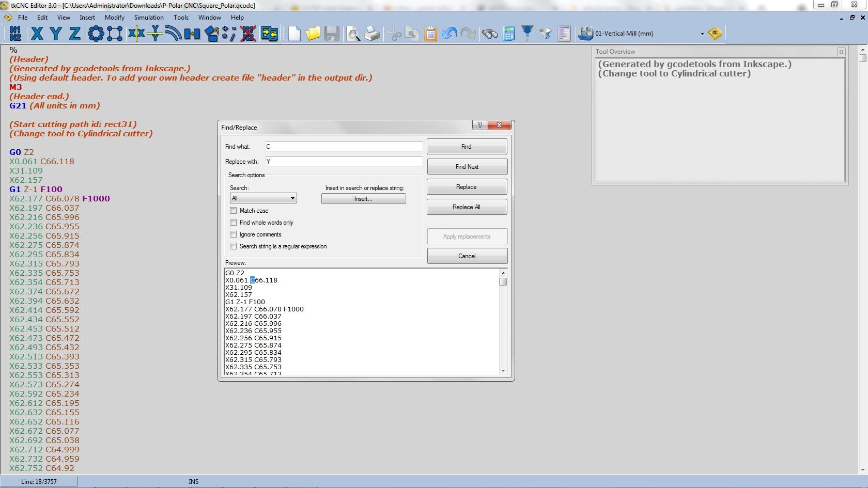Screen dimensions: 868x488
Task: Open a file with the folder icon
Action: pos(313,34)
